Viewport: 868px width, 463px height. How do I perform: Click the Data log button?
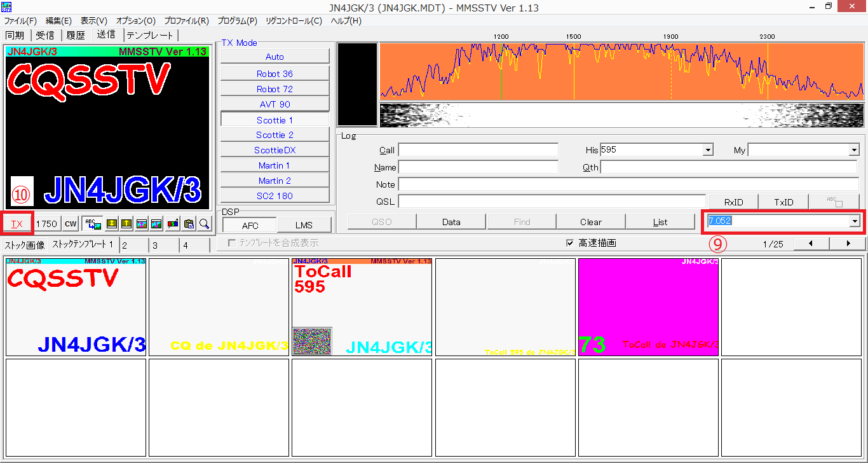tap(451, 222)
